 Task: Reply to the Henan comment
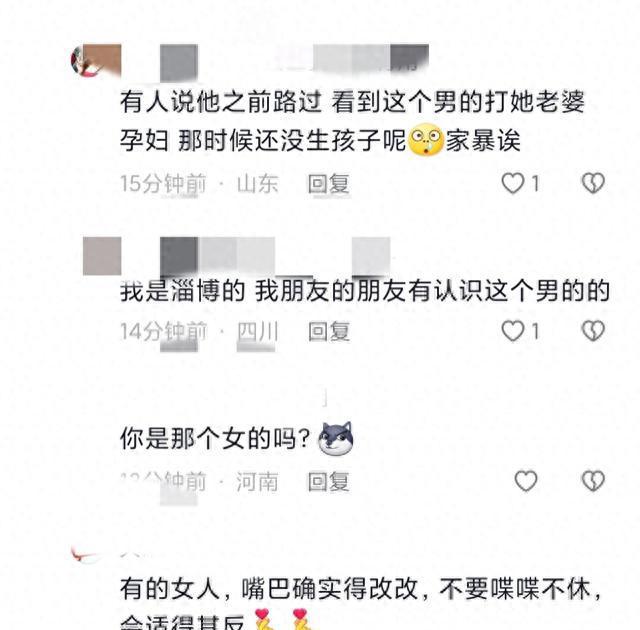pyautogui.click(x=329, y=481)
